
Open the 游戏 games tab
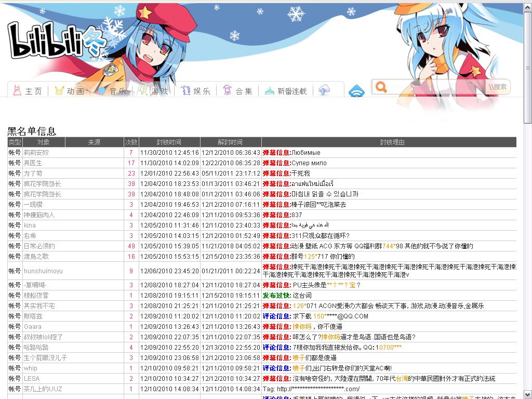(x=154, y=91)
